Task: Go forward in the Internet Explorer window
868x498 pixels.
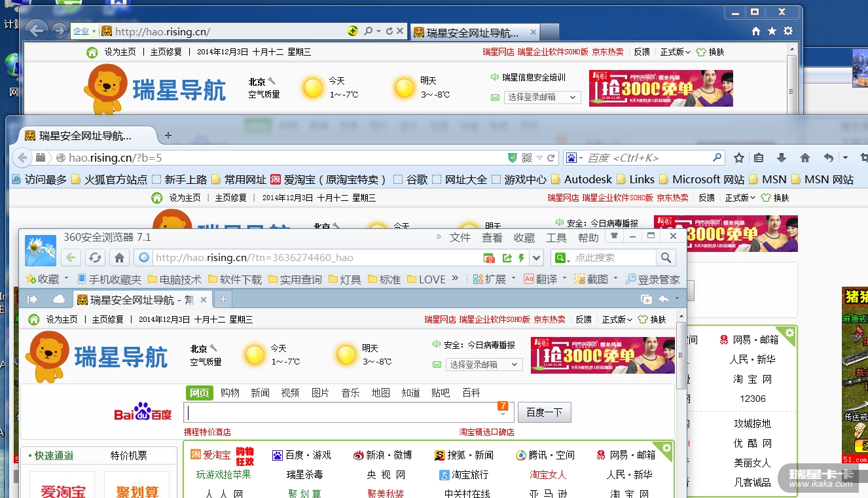Action: pos(59,31)
